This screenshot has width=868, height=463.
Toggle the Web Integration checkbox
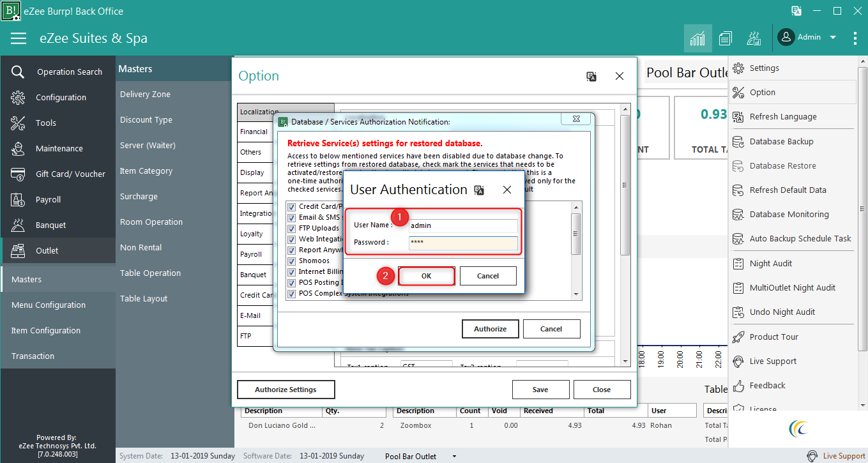[x=292, y=239]
